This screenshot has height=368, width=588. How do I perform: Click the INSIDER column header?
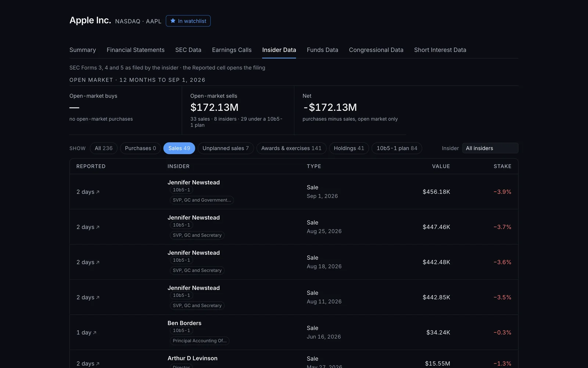(x=179, y=166)
